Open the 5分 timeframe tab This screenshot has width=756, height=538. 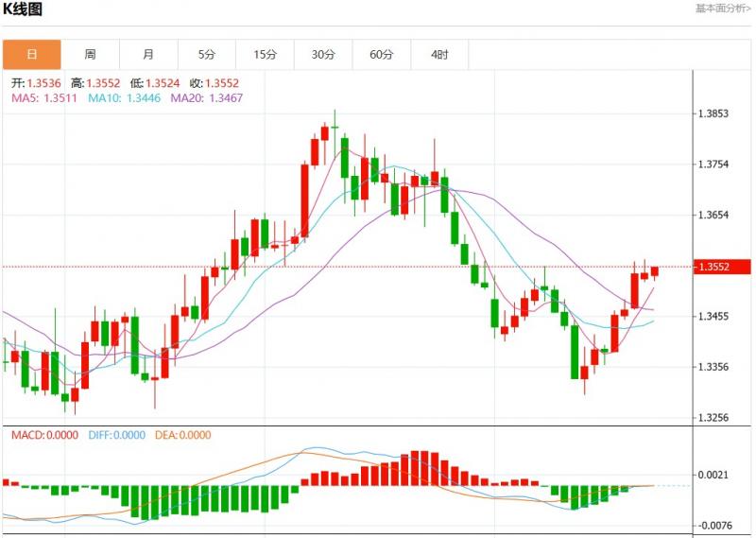point(207,55)
